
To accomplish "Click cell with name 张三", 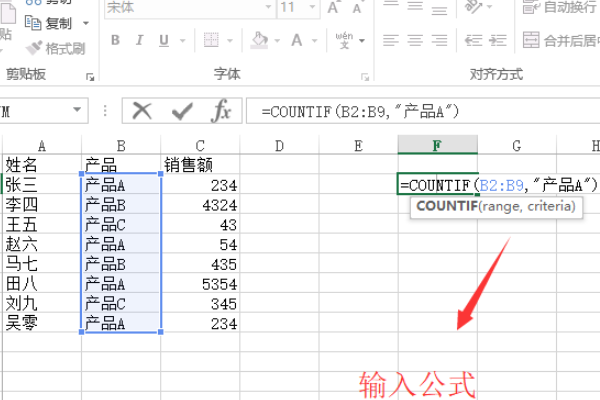I will tap(42, 185).
